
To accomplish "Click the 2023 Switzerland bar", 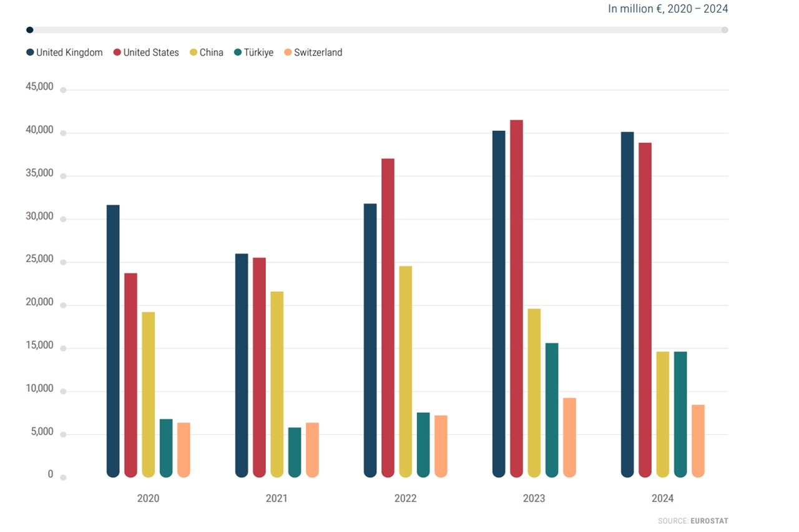I will (569, 438).
